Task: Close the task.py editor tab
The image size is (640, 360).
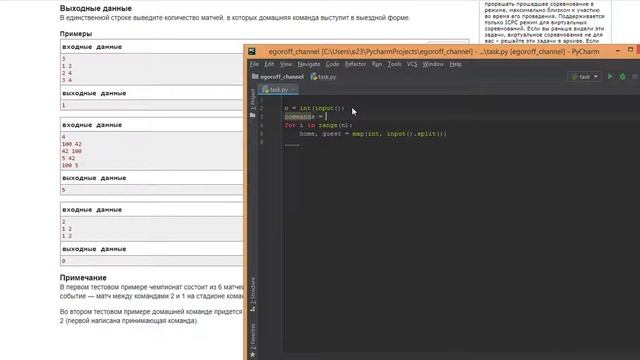Action: coord(293,90)
